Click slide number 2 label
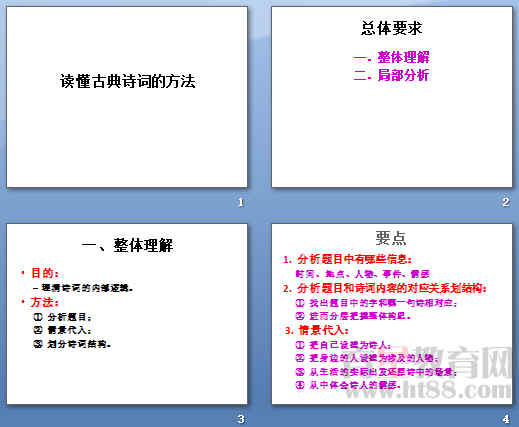 point(506,202)
